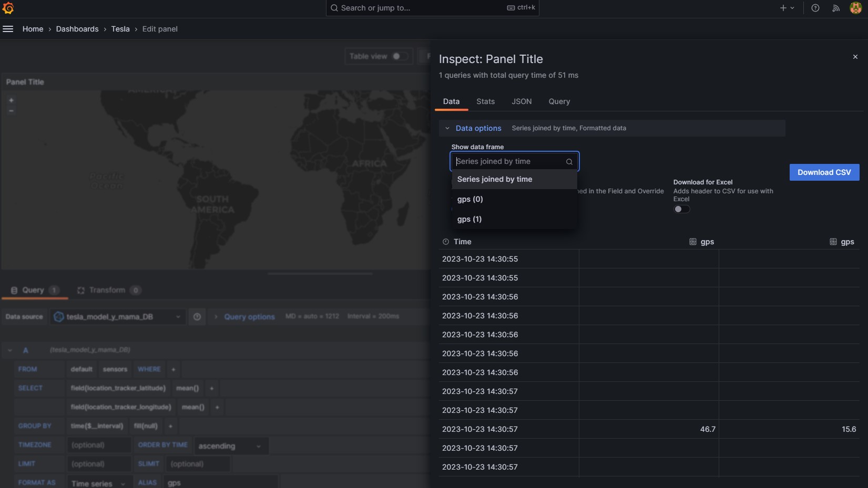Toggle the Download for Excel switch
Screen dimensions: 868x488
point(682,209)
